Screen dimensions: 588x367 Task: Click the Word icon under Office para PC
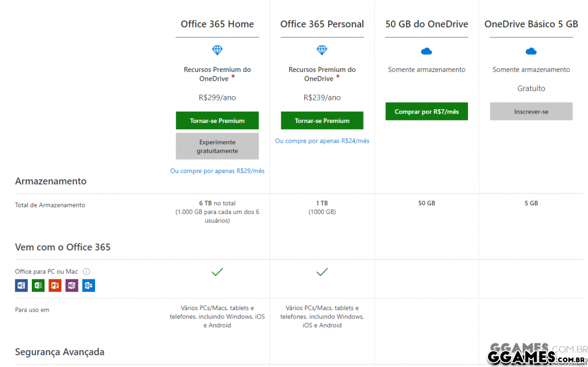(x=21, y=285)
